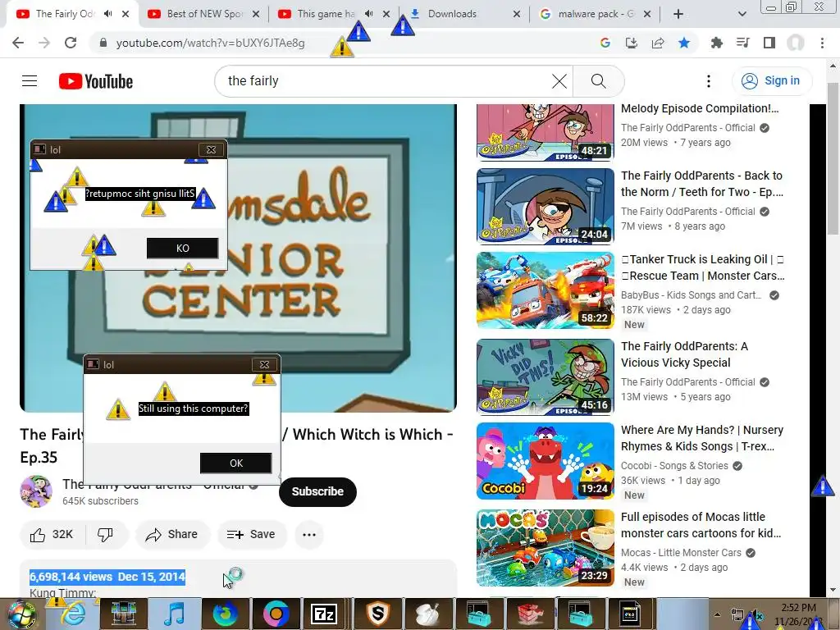The height and width of the screenshot is (630, 840).
Task: Share this page icon in address bar
Action: pyautogui.click(x=658, y=43)
